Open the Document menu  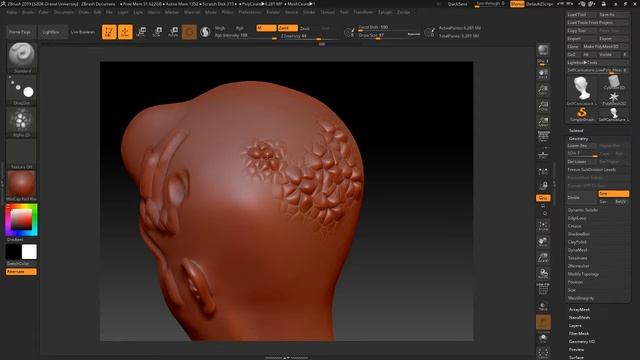[64, 12]
